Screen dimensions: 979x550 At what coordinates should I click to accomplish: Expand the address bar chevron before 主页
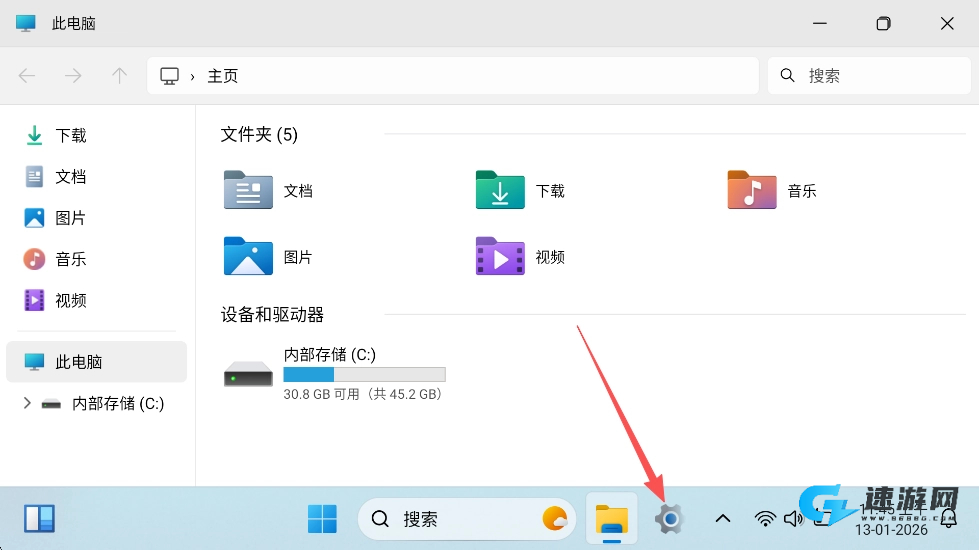click(193, 76)
